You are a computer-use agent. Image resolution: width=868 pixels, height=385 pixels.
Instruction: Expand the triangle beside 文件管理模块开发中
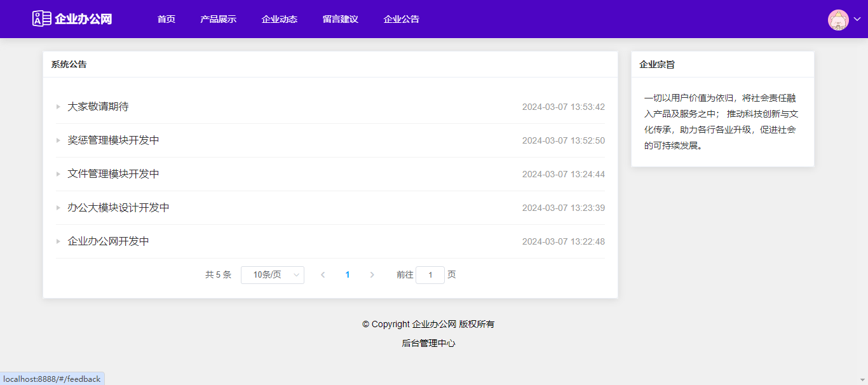(58, 174)
